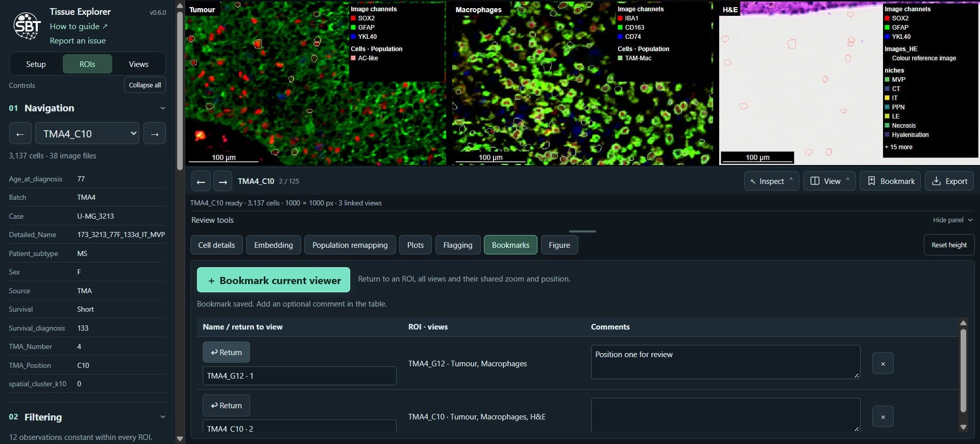Image resolution: width=980 pixels, height=444 pixels.
Task: Open the Flagging tab
Action: 458,245
